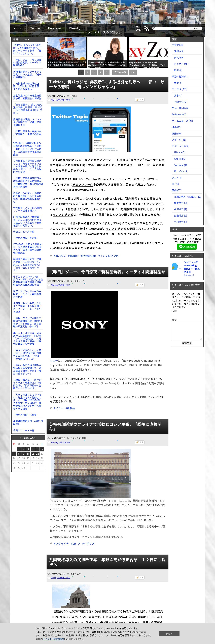The width and height of the screenshot is (215, 644).
Task: Open sidebar news 大谷翔平、ハワイの25億円リゾート別荘
Action: 27,209
